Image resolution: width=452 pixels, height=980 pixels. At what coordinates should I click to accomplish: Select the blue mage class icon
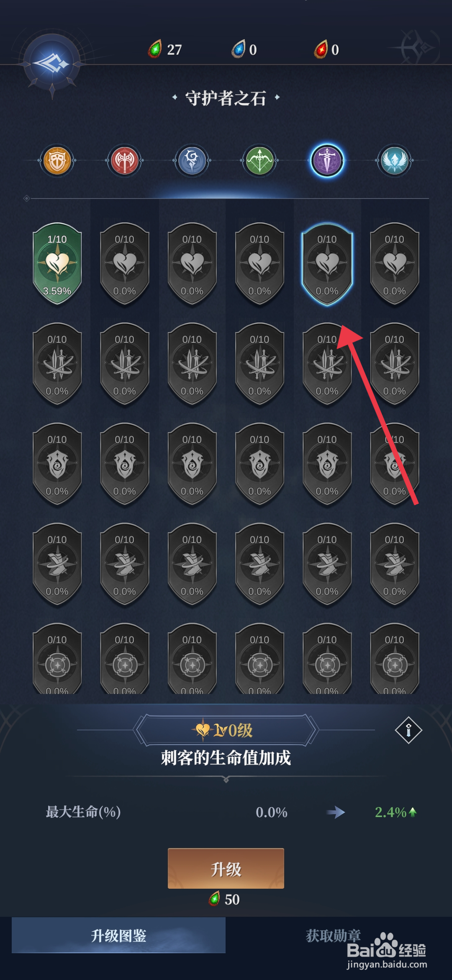pyautogui.click(x=192, y=160)
